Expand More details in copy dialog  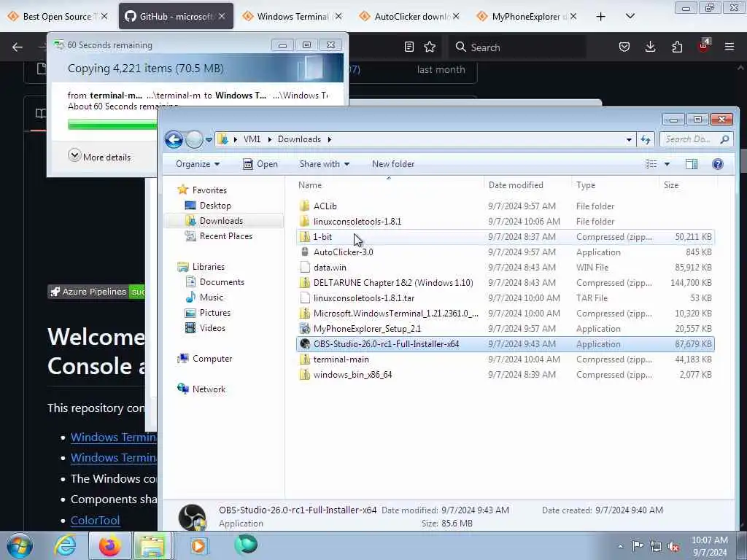(x=99, y=157)
